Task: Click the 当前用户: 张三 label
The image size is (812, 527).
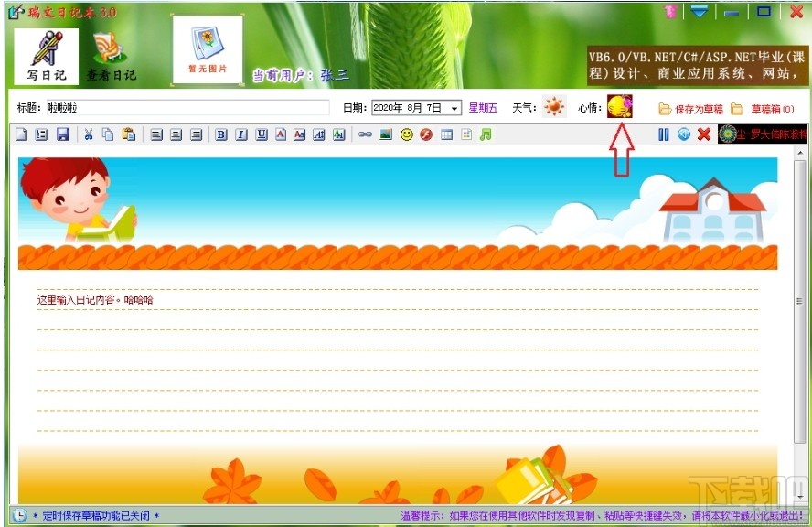Action: pos(300,76)
